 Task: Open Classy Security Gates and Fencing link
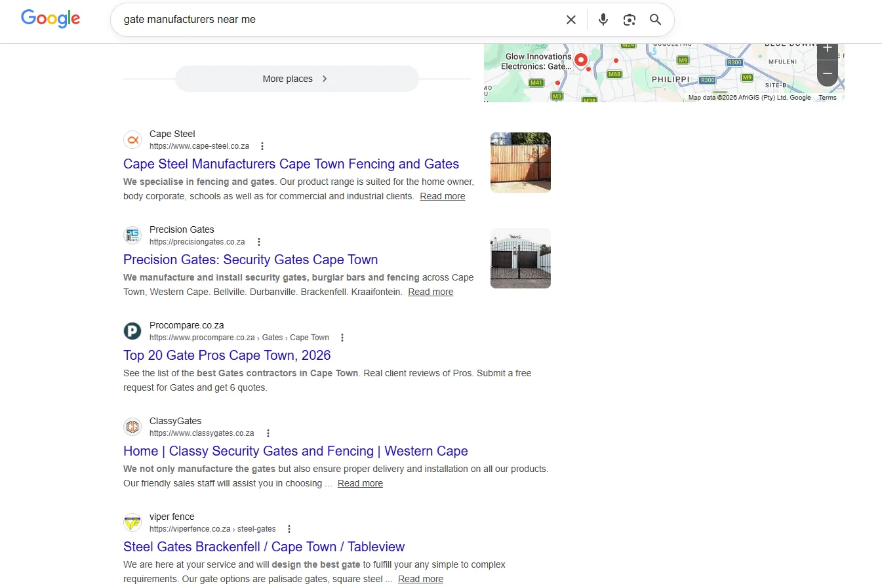point(296,451)
